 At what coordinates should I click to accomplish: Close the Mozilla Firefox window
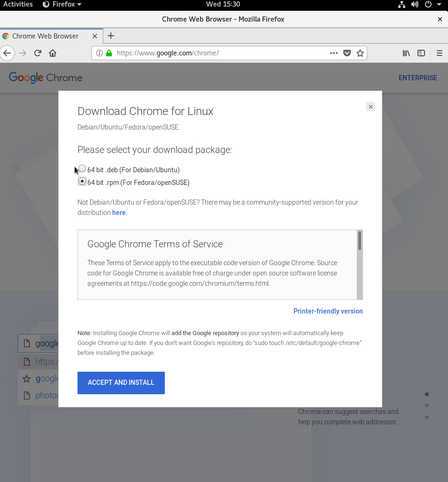click(440, 19)
